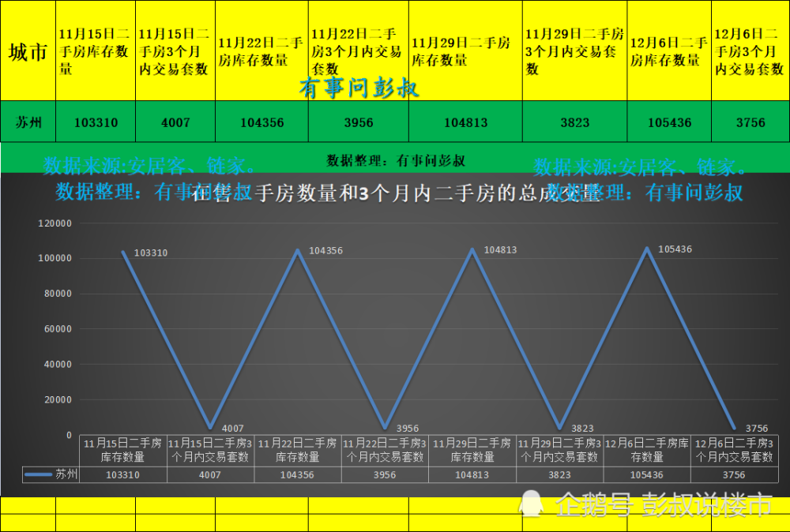Click chart axis category 11月29日二手房库存数量
Image resolution: width=790 pixels, height=532 pixels.
pos(472,450)
